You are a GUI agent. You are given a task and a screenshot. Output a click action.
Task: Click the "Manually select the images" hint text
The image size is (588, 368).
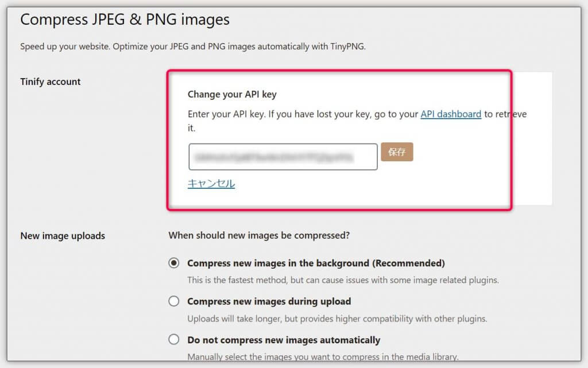[x=323, y=357]
